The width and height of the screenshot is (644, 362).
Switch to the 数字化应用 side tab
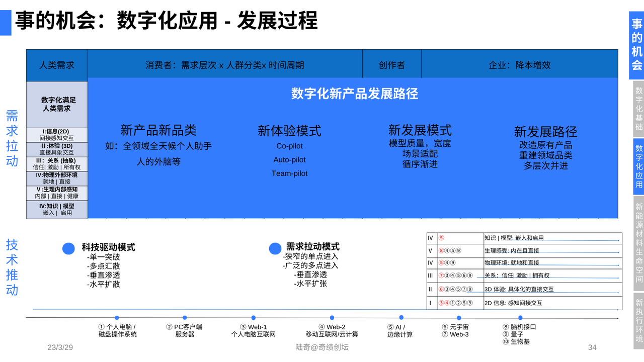pos(638,166)
